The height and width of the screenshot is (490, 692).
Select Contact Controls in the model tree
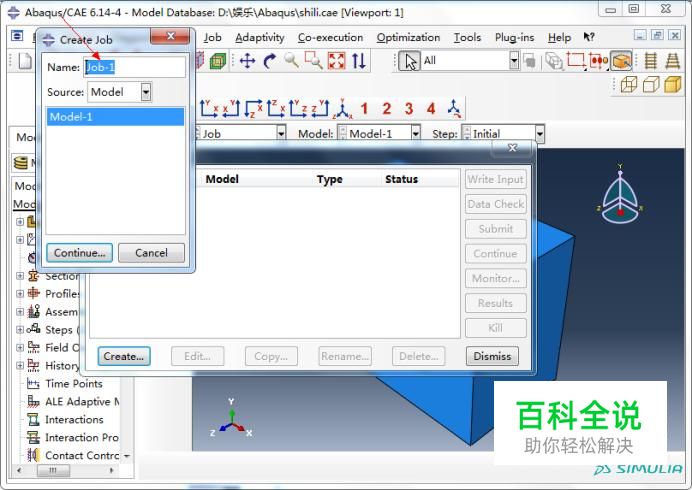click(x=82, y=456)
